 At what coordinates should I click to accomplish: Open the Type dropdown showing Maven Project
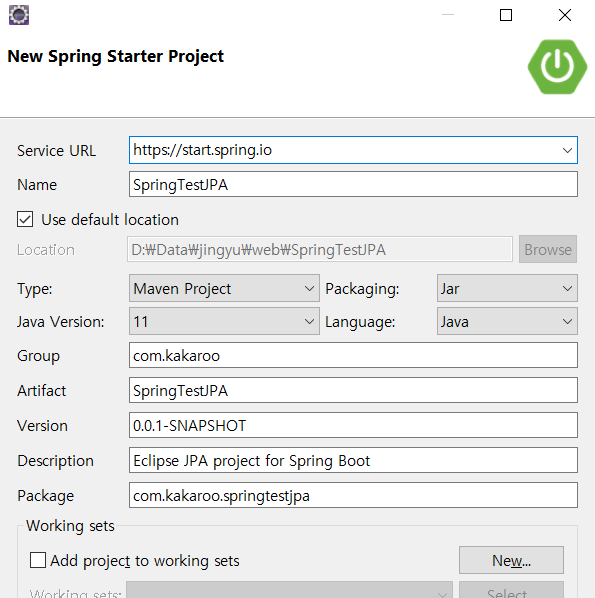coord(224,288)
